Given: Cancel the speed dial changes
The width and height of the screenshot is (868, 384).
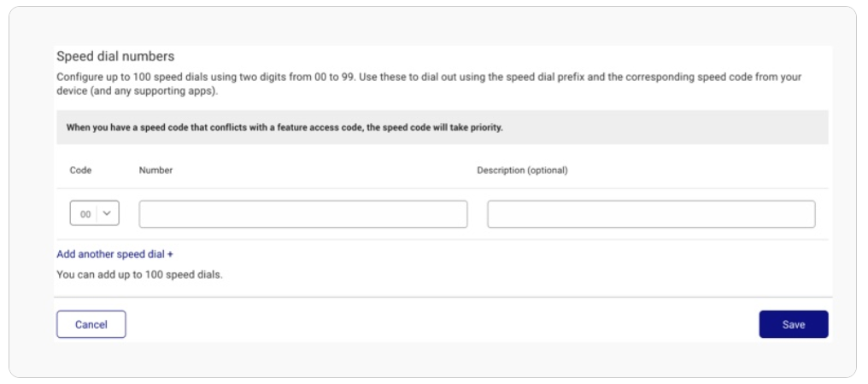Looking at the screenshot, I should [x=91, y=324].
